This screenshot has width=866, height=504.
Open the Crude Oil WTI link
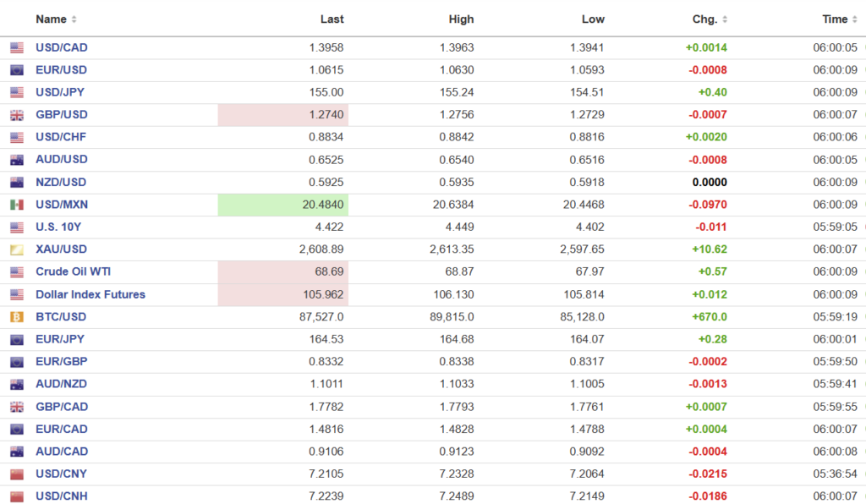(73, 271)
